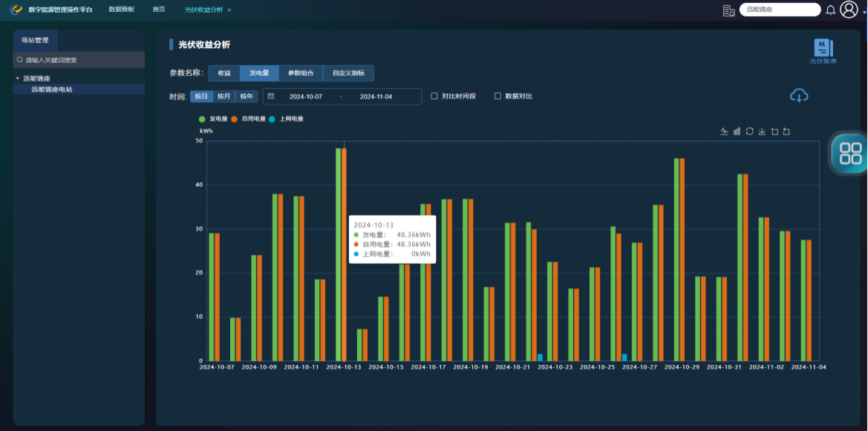Enable the 对比时间段 checkbox
This screenshot has height=431, width=868.
(434, 96)
